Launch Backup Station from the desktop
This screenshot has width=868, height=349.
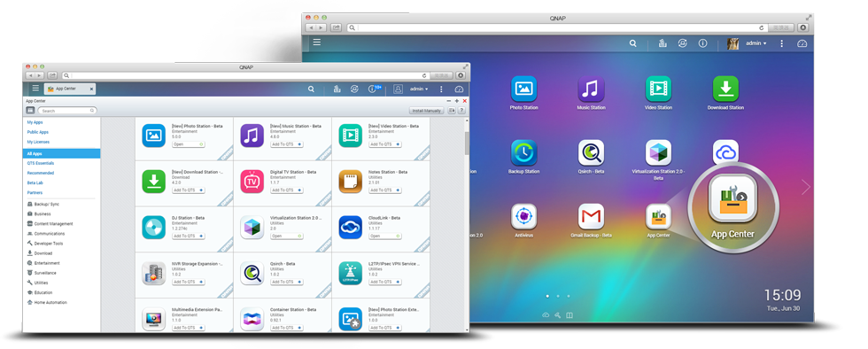pos(523,153)
